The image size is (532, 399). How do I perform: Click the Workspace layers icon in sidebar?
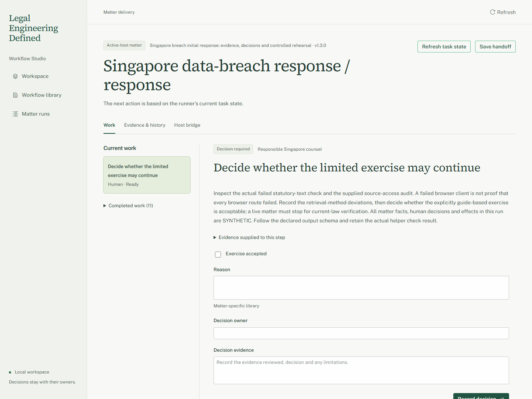click(15, 76)
